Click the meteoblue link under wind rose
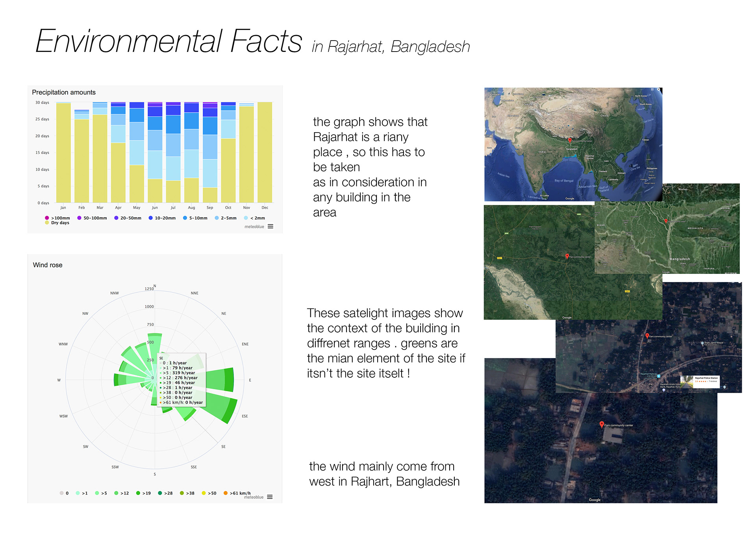The width and height of the screenshot is (756, 534). point(254,497)
